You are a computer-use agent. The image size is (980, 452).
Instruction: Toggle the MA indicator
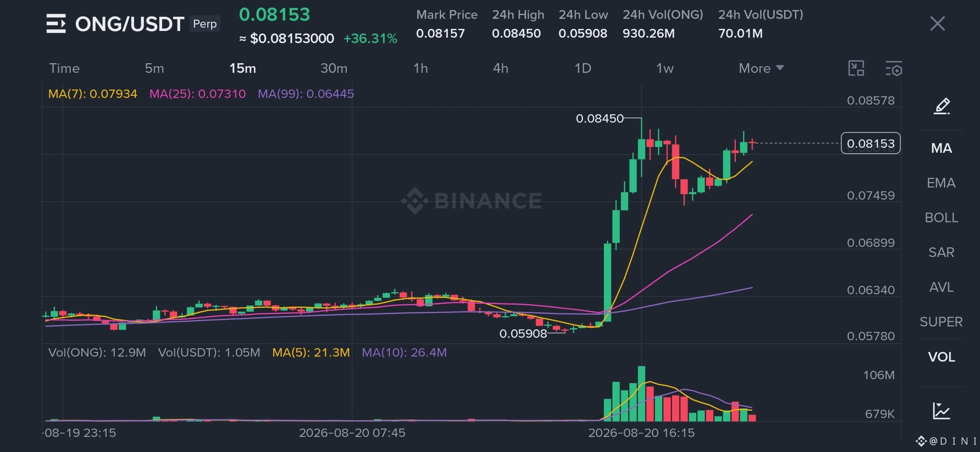[x=941, y=148]
